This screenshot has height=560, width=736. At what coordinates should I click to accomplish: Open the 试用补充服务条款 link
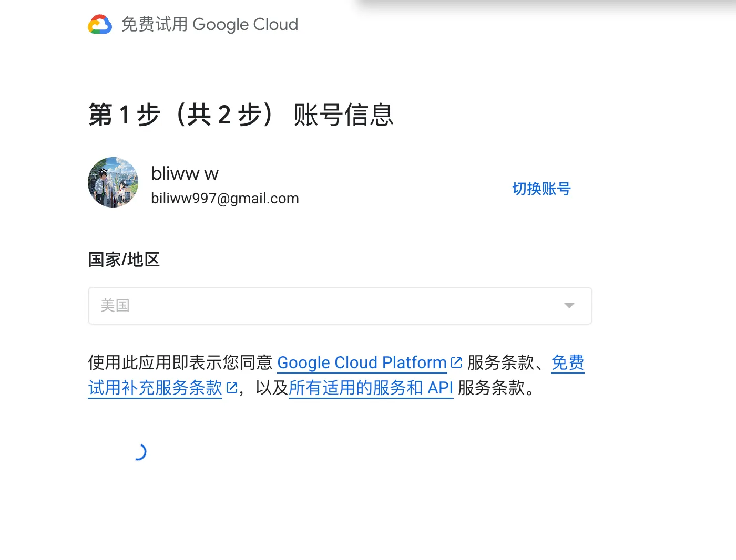pos(155,388)
